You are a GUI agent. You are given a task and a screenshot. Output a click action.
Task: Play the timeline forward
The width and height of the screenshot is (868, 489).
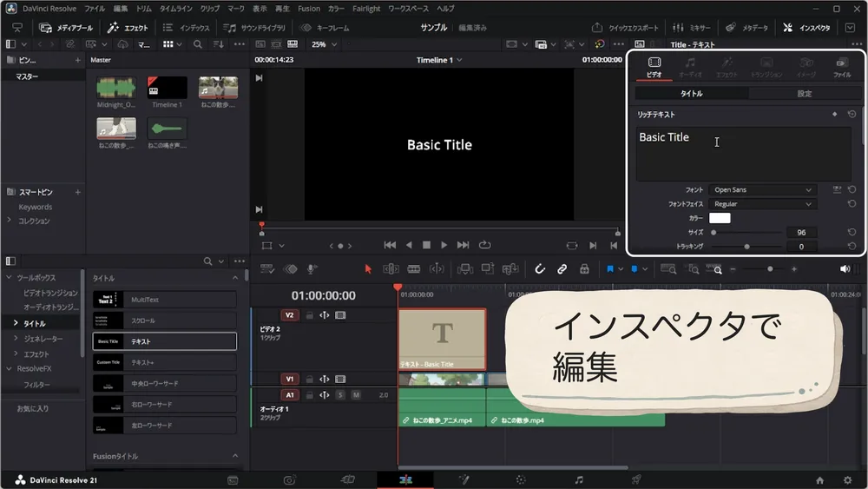pos(444,245)
